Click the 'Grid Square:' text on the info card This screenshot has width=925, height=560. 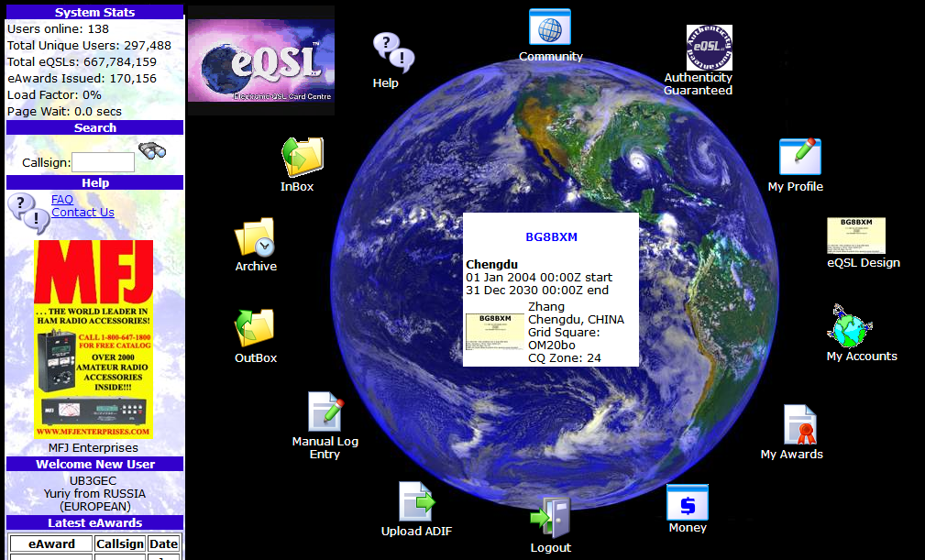click(x=564, y=333)
